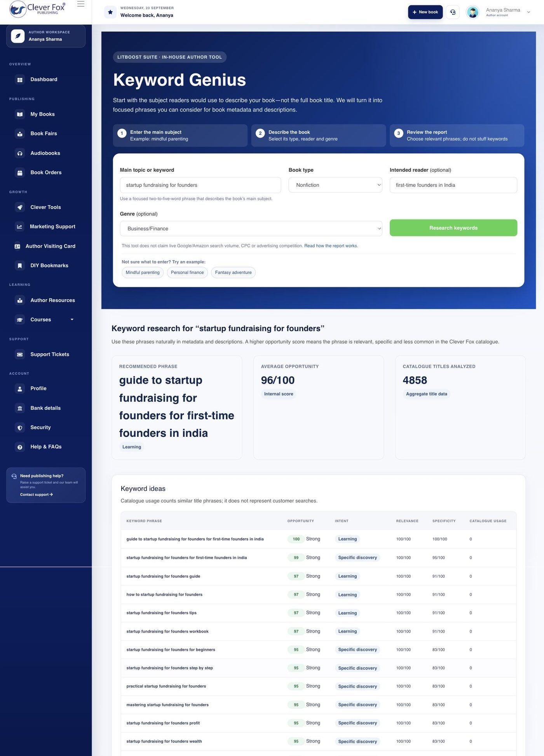Image resolution: width=544 pixels, height=756 pixels.
Task: Expand the Courses submenu arrow
Action: [72, 320]
